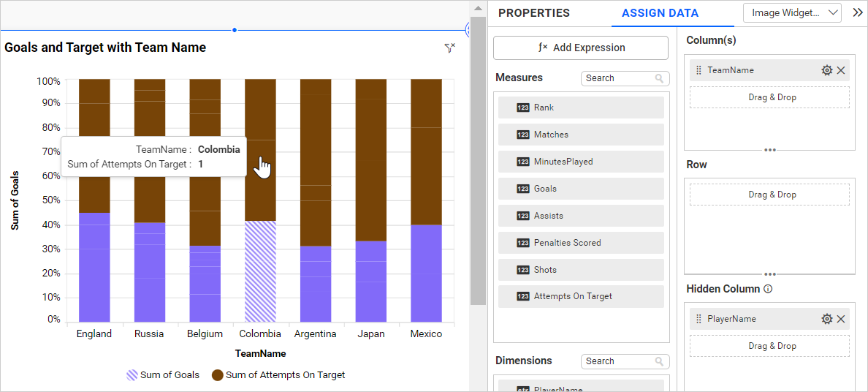This screenshot has width=868, height=392.
Task: Remove PlayerName from Hidden Column
Action: [x=841, y=319]
